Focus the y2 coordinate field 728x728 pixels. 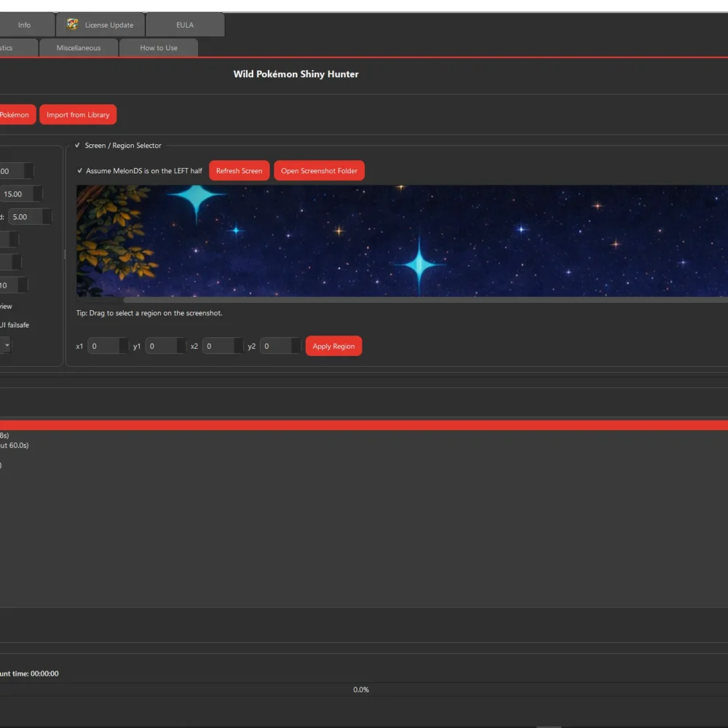(276, 346)
